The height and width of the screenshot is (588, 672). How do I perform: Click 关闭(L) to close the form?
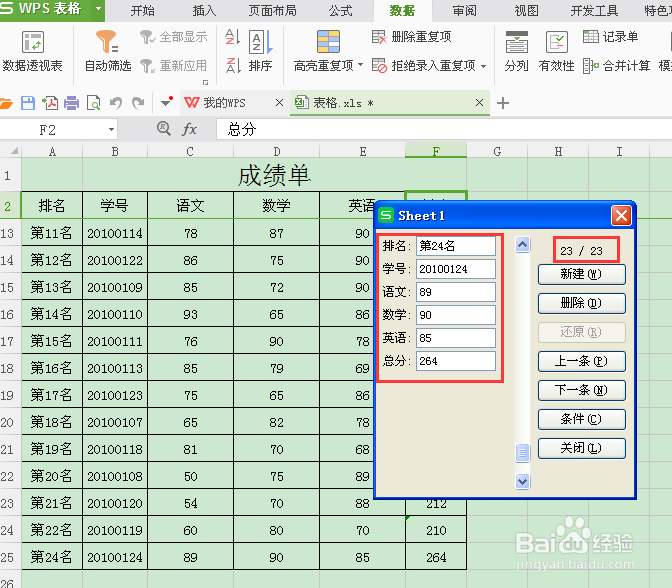[582, 448]
